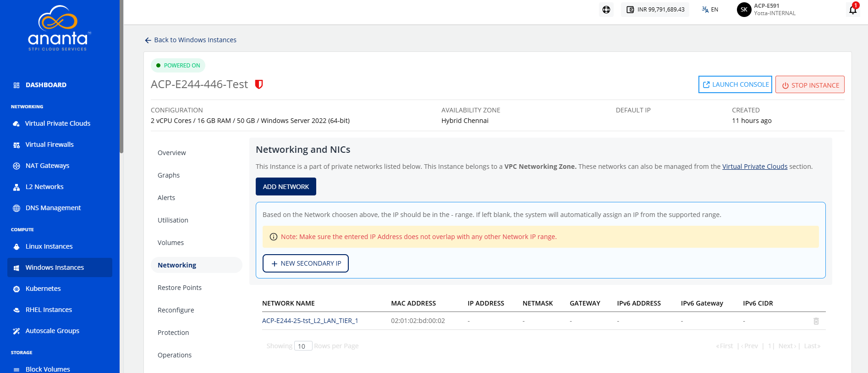Viewport: 868px width, 373px height.
Task: Switch to the Operations tab
Action: click(x=175, y=355)
